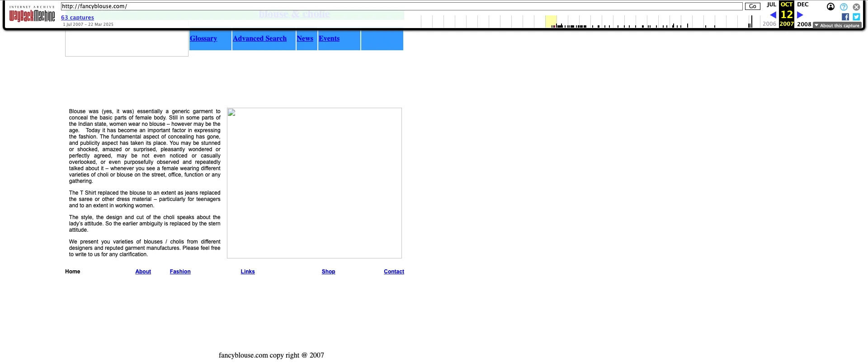Screen dimensions: 868x363
Task: Click the Wayback URL input field
Action: [401, 6]
